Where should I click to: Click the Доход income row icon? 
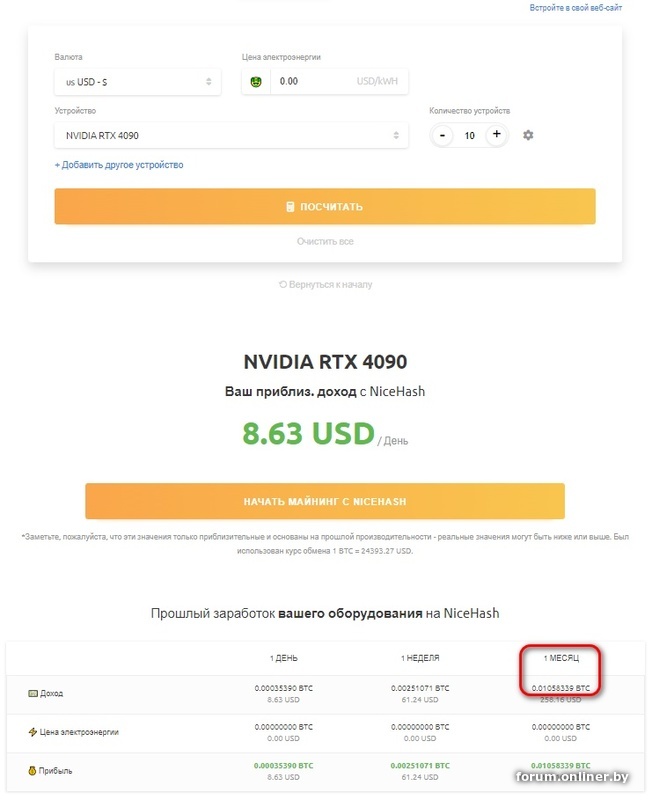33,693
